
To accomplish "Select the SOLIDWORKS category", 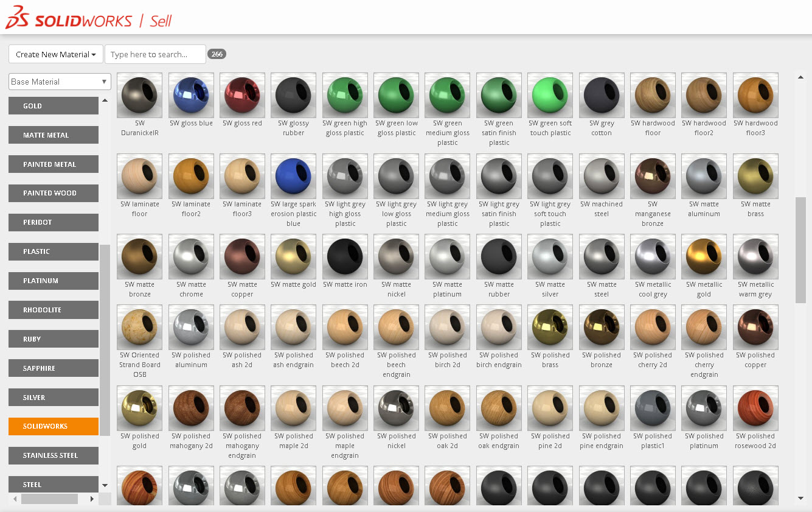I will pos(54,426).
